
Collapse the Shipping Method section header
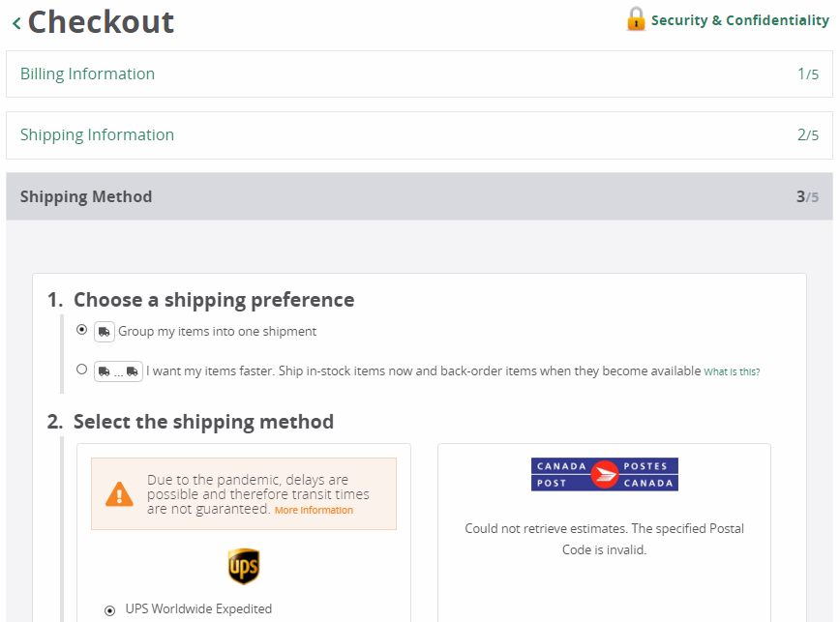pos(419,196)
